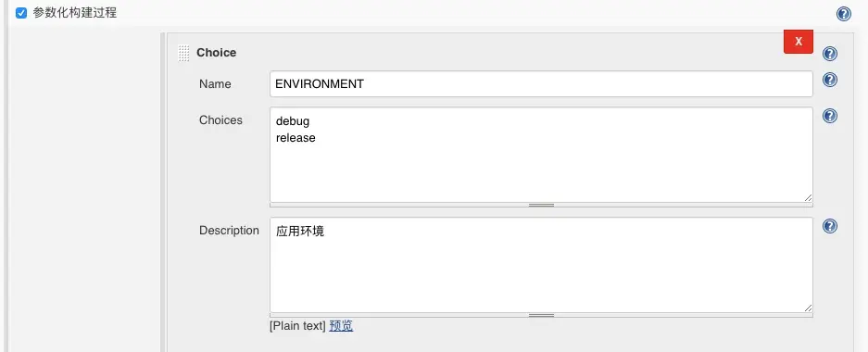Viewport: 868px width, 352px height.
Task: Show help for the Name field
Action: (x=830, y=80)
